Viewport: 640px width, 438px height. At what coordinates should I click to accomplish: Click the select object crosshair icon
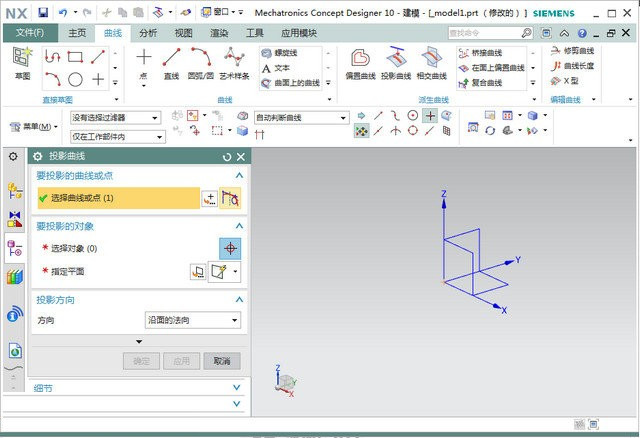click(x=230, y=249)
